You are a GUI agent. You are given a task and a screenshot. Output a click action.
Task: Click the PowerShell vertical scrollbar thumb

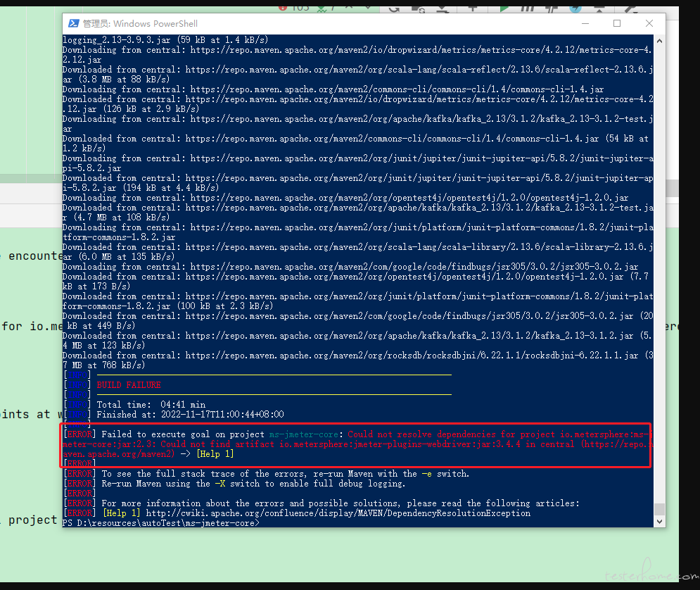[659, 509]
